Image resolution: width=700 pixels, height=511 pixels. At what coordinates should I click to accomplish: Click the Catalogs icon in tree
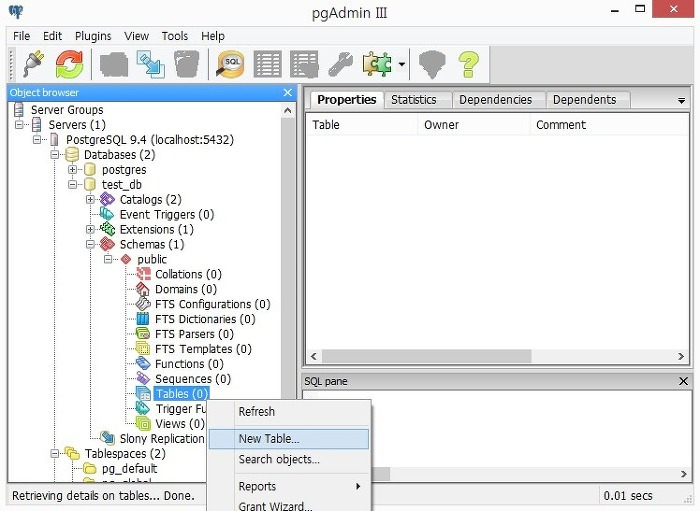point(108,199)
